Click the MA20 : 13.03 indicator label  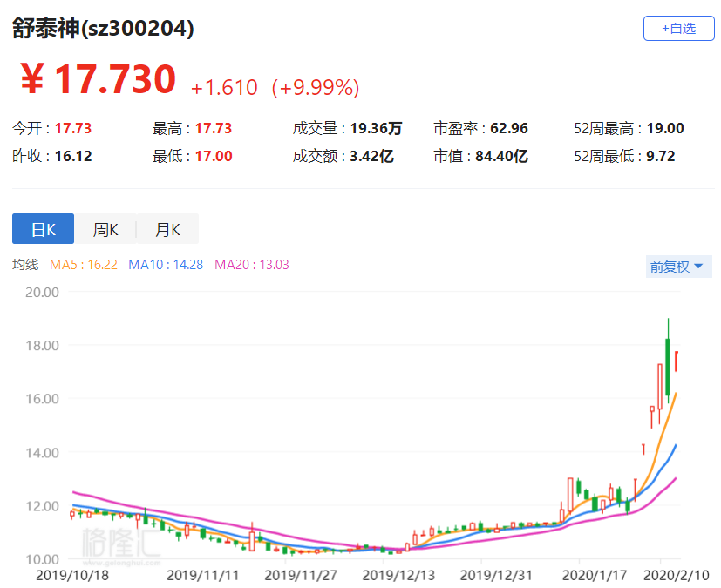point(252,265)
